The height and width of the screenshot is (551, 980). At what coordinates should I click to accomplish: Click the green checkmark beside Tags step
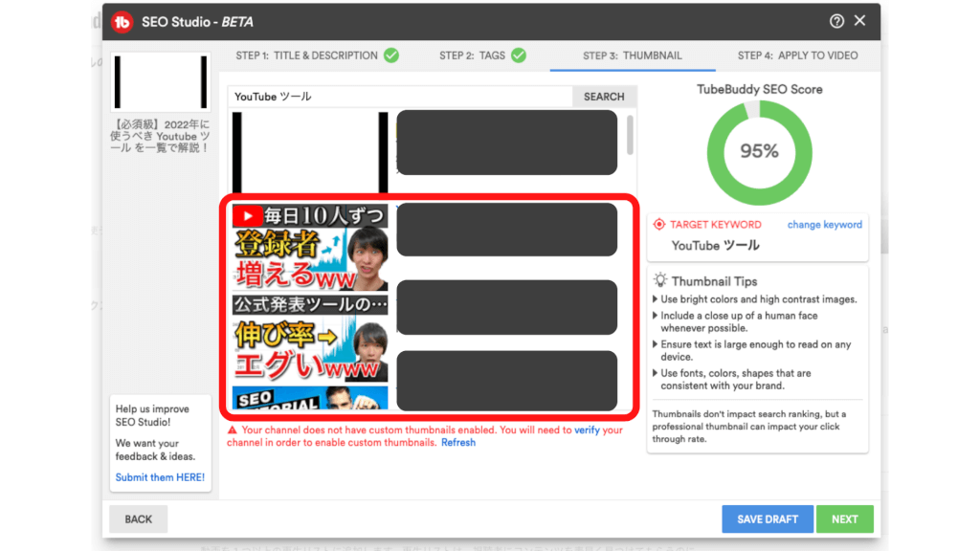pyautogui.click(x=519, y=55)
